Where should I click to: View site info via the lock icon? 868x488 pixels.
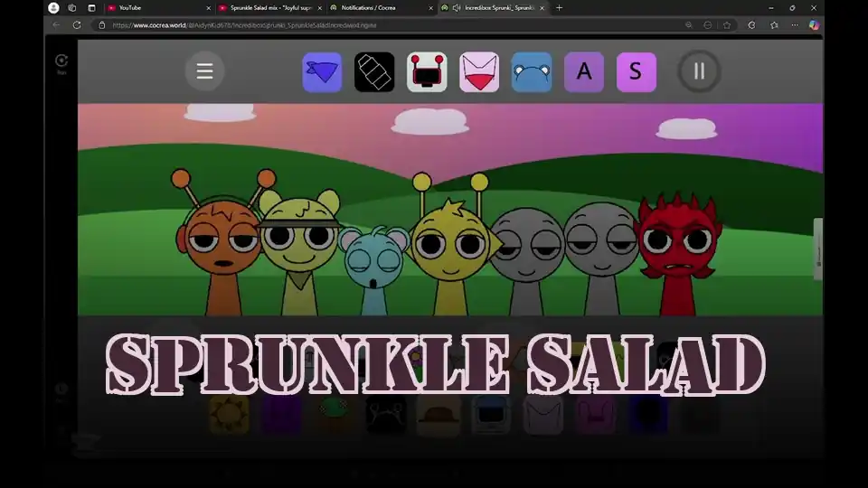(x=102, y=25)
